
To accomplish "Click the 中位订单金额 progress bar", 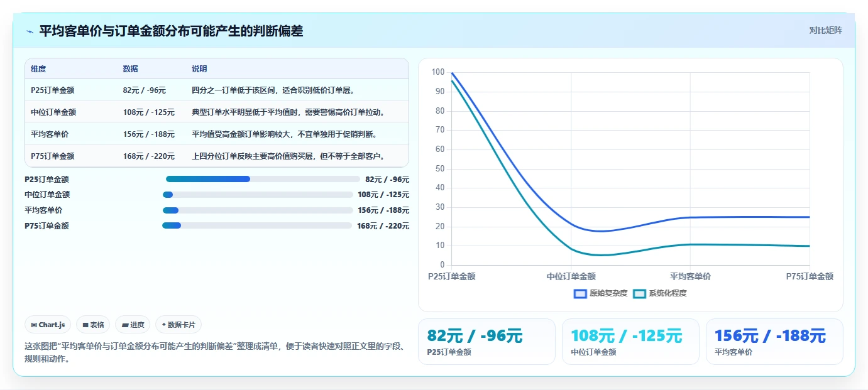I will [258, 195].
